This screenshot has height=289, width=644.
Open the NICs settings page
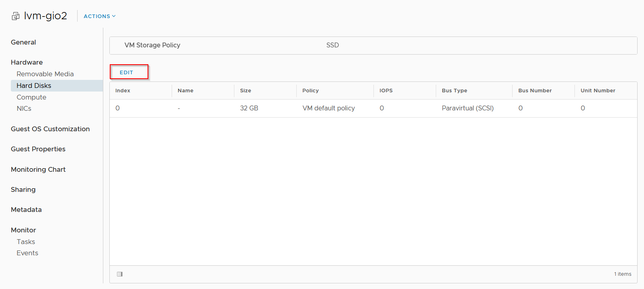(24, 108)
